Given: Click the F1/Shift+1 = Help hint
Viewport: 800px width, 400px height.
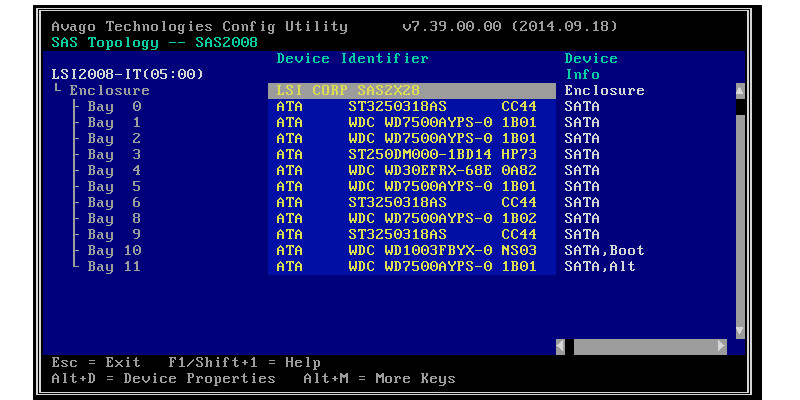Looking at the screenshot, I should [244, 363].
